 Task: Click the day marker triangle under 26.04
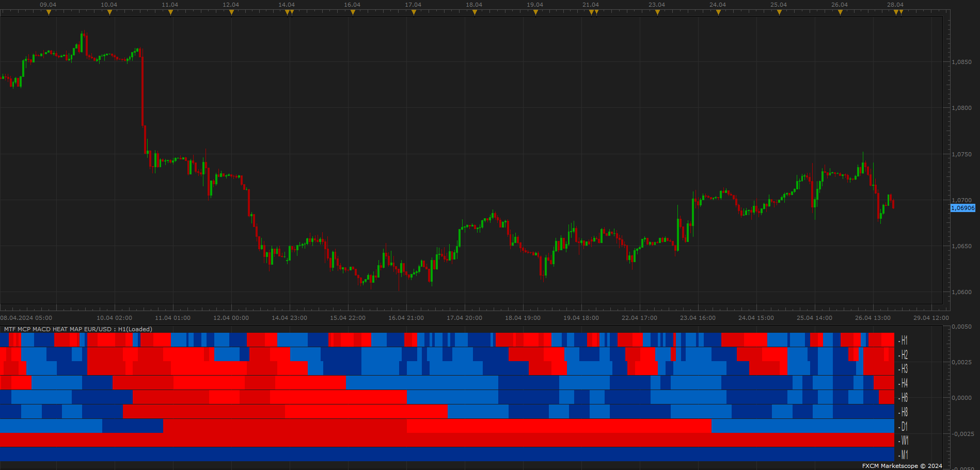pos(840,12)
